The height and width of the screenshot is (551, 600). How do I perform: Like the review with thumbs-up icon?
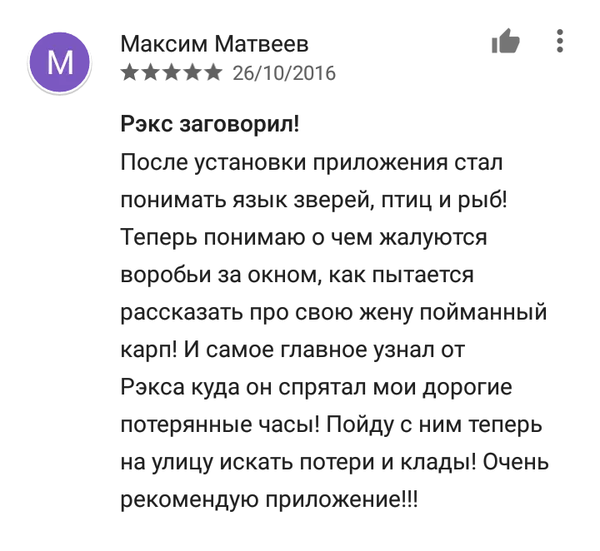506,42
